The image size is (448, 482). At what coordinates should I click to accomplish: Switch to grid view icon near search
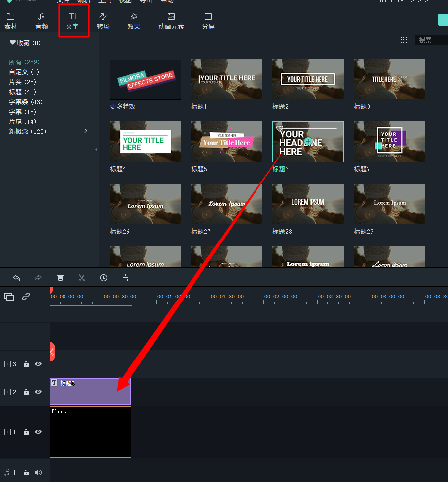pos(404,40)
